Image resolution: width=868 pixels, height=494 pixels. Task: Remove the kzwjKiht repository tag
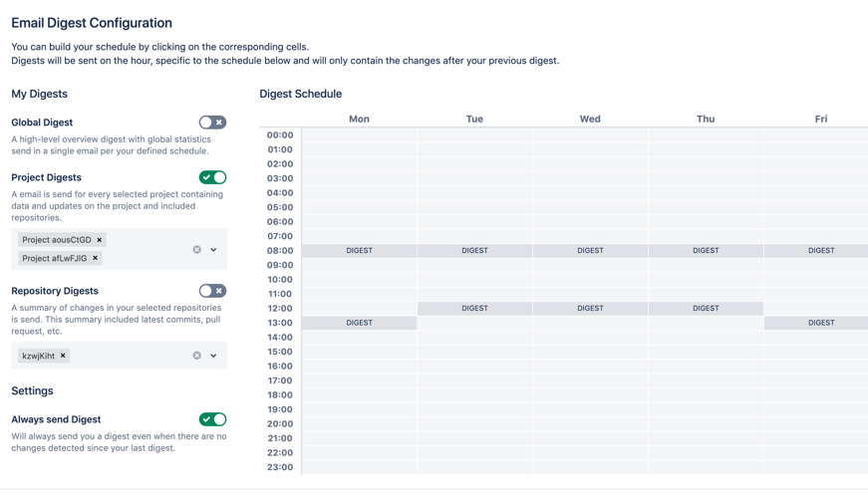coord(63,356)
